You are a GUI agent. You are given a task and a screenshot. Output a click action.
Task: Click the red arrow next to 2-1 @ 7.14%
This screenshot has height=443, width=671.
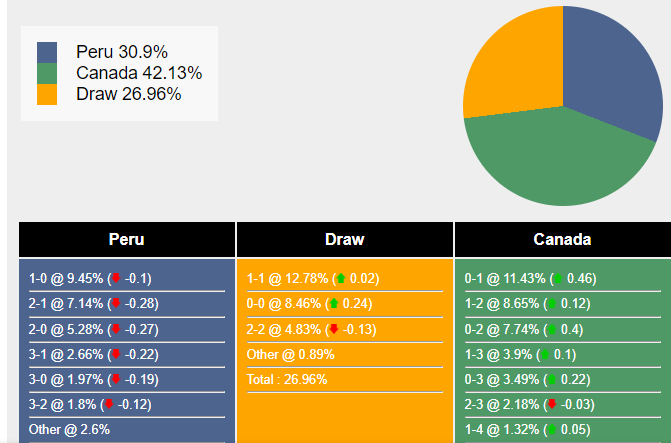[x=115, y=304]
